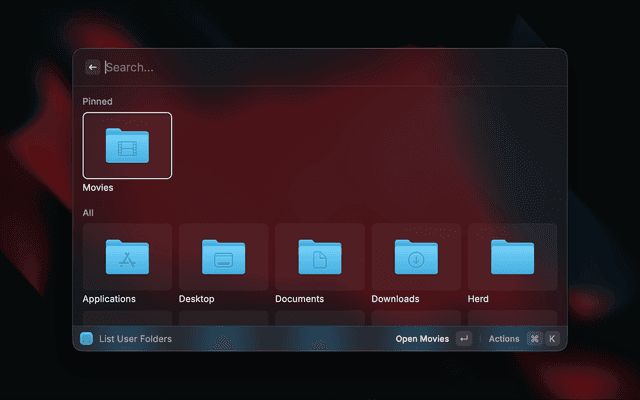Open the Desktop folder icon
Viewport: 640px width, 400px height.
(x=224, y=257)
